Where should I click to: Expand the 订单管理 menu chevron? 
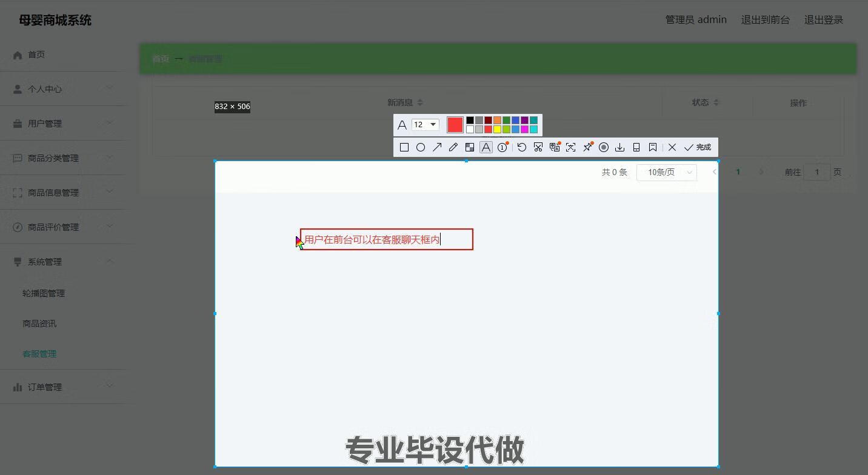[x=110, y=386]
